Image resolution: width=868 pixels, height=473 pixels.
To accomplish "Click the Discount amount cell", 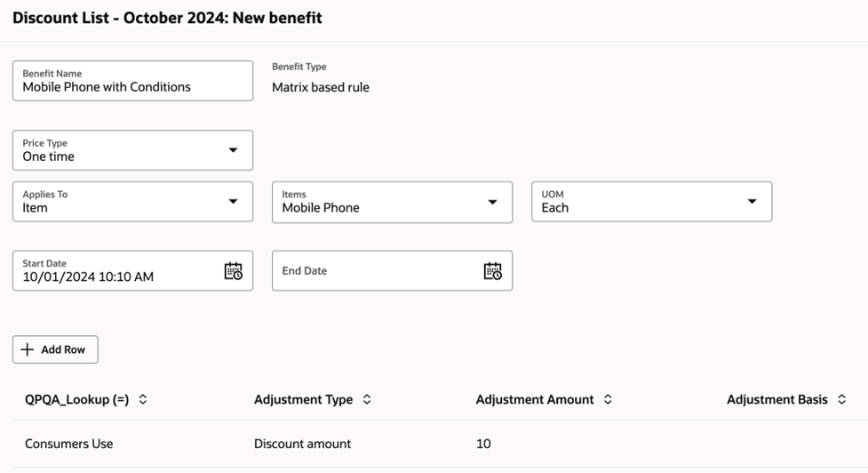I will click(x=302, y=444).
